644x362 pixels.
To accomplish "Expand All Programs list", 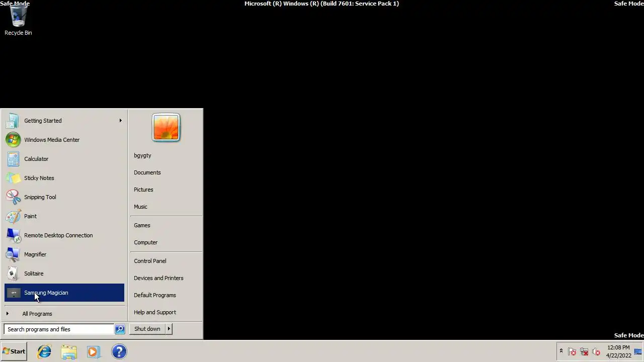I will click(64, 314).
